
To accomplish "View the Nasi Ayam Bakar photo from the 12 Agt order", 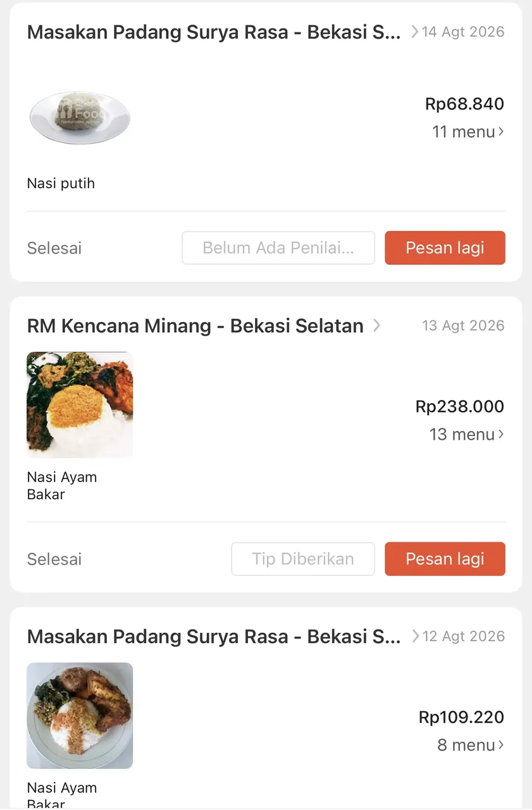I will (x=80, y=716).
